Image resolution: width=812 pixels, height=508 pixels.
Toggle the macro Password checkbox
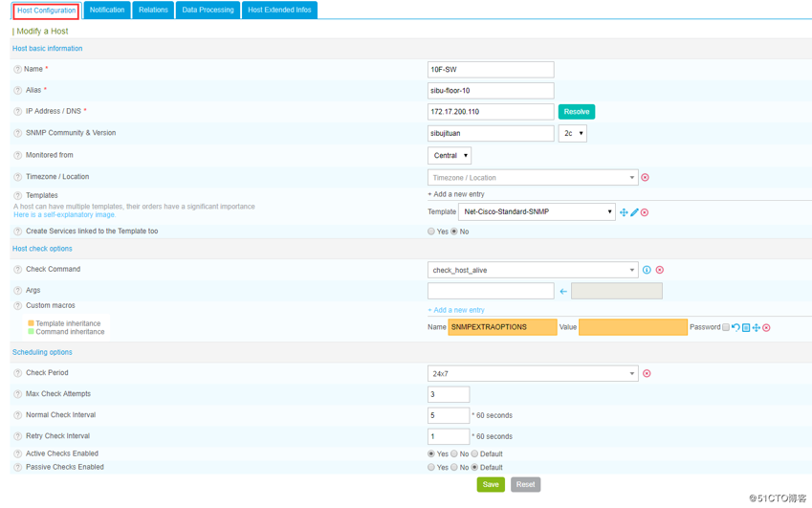point(726,327)
